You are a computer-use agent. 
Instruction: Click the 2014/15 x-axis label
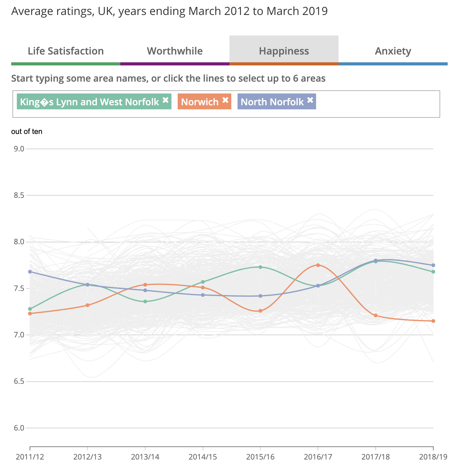(203, 457)
